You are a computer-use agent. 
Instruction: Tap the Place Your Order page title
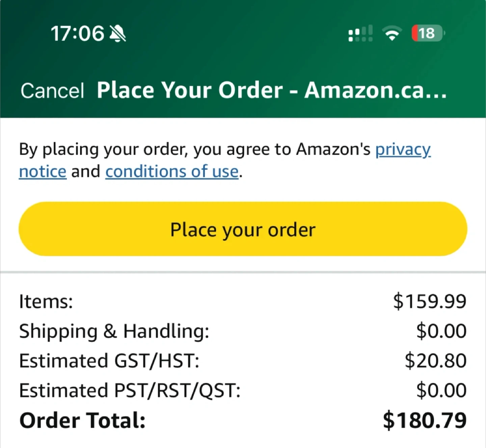point(271,90)
